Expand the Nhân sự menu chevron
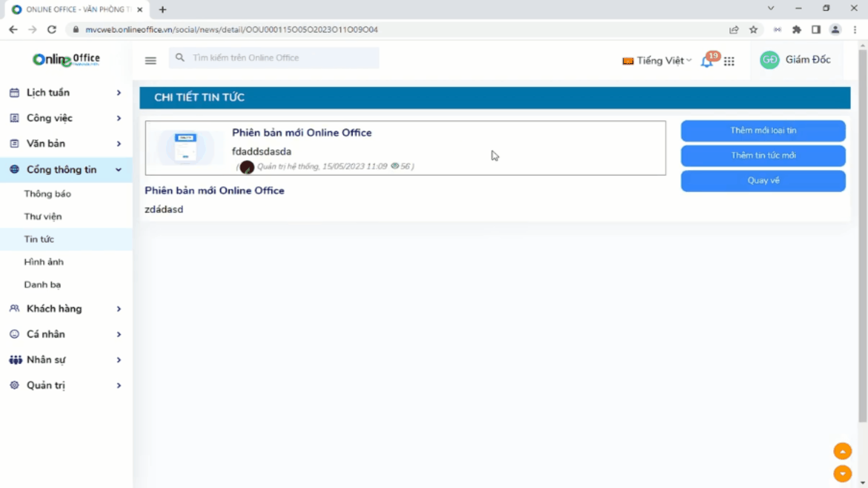868x488 pixels. click(x=119, y=360)
